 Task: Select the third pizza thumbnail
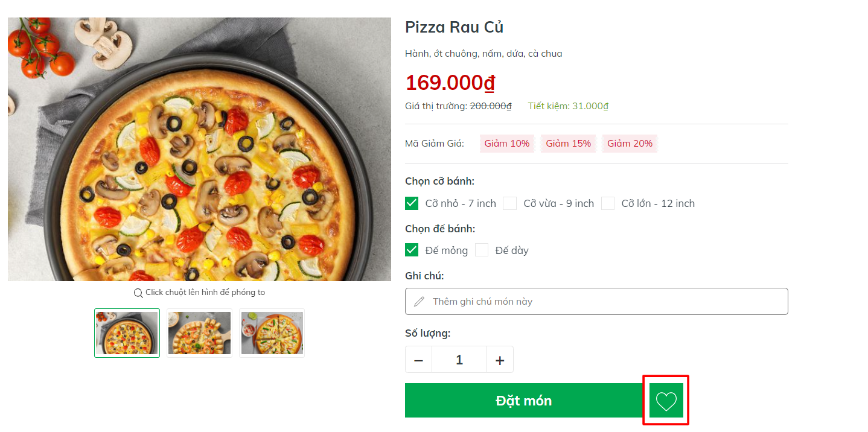click(272, 332)
